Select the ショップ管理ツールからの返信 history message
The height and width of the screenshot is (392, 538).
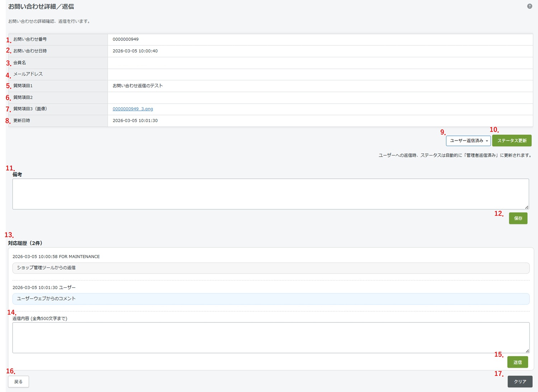click(46, 268)
